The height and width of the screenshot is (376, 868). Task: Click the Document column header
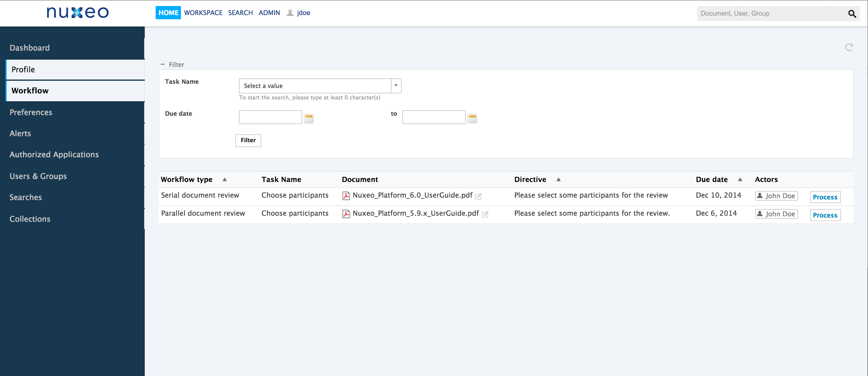point(360,180)
